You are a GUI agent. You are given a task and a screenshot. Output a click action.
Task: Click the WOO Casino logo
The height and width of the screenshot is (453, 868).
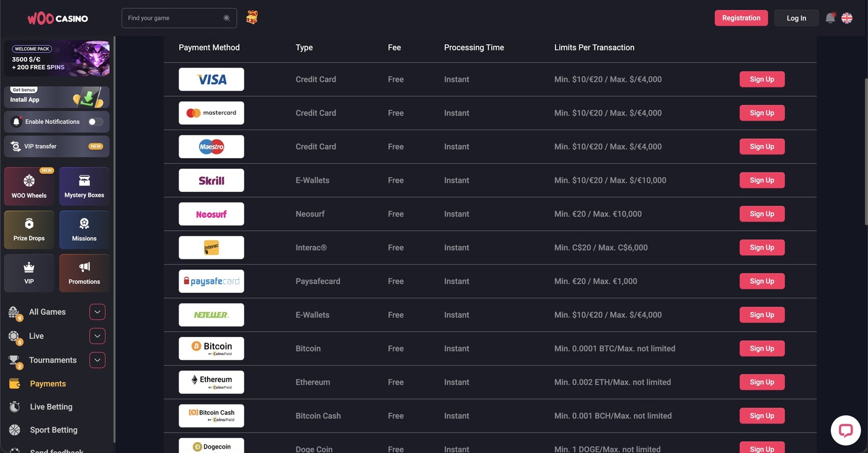pos(58,18)
